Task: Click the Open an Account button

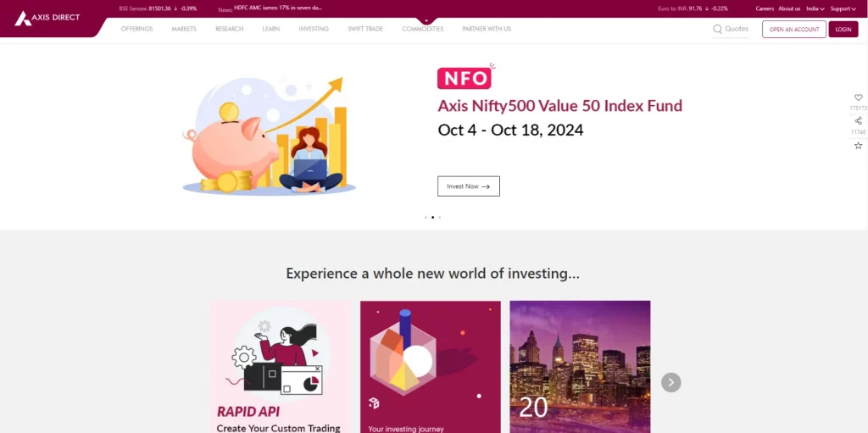Action: coord(793,30)
